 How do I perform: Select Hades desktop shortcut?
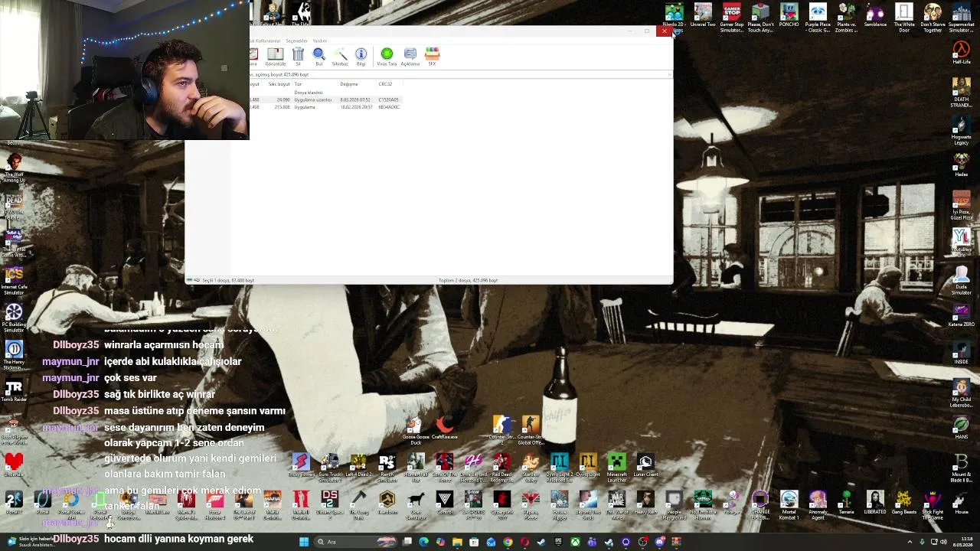pyautogui.click(x=962, y=165)
